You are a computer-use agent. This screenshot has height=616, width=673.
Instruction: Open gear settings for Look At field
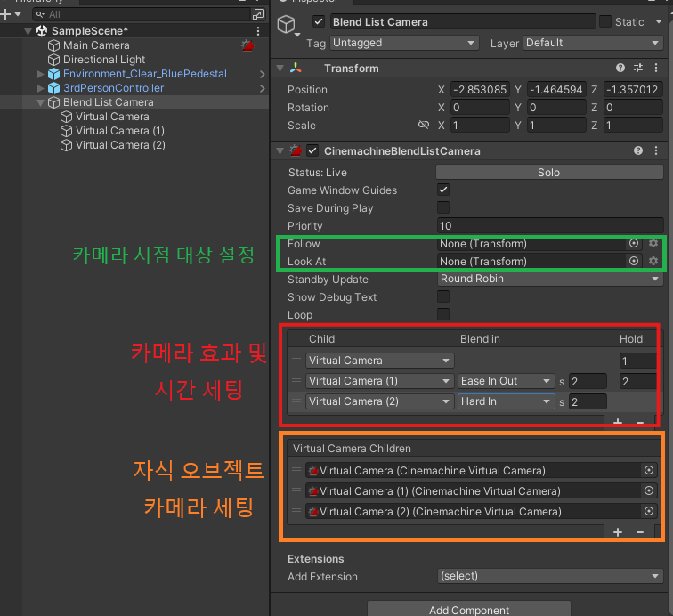click(x=653, y=261)
